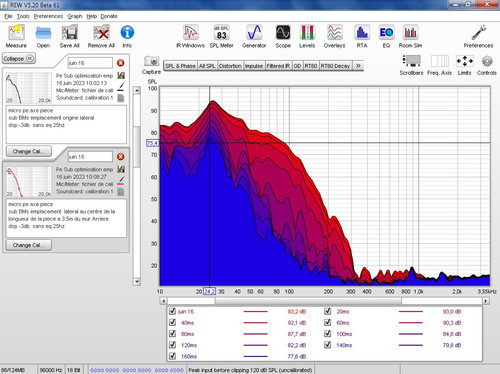Image resolution: width=500 pixels, height=374 pixels.
Task: Switch to Filtered IR tab
Action: [x=278, y=66]
